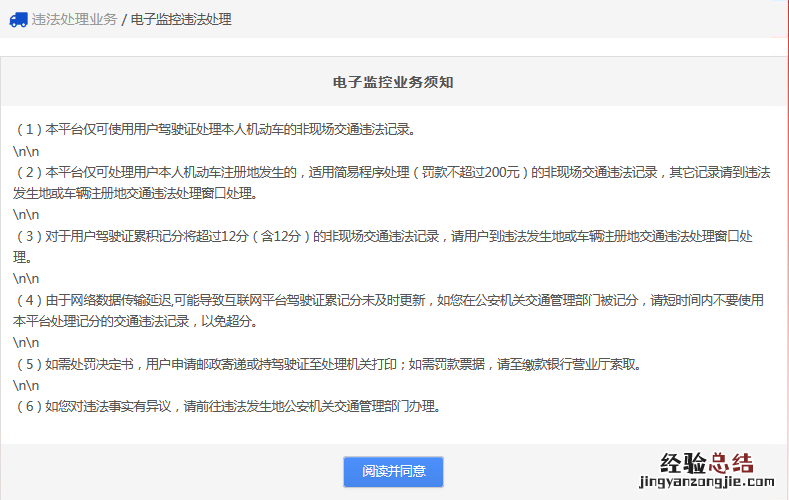
Task: Open the 违法处理业务 breadcrumb link
Action: pyautogui.click(x=74, y=19)
